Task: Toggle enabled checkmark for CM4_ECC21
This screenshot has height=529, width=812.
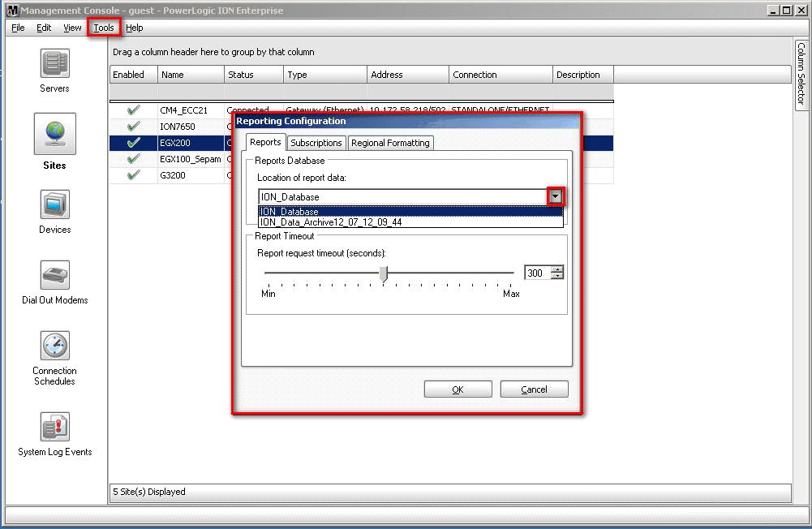Action: 134,110
